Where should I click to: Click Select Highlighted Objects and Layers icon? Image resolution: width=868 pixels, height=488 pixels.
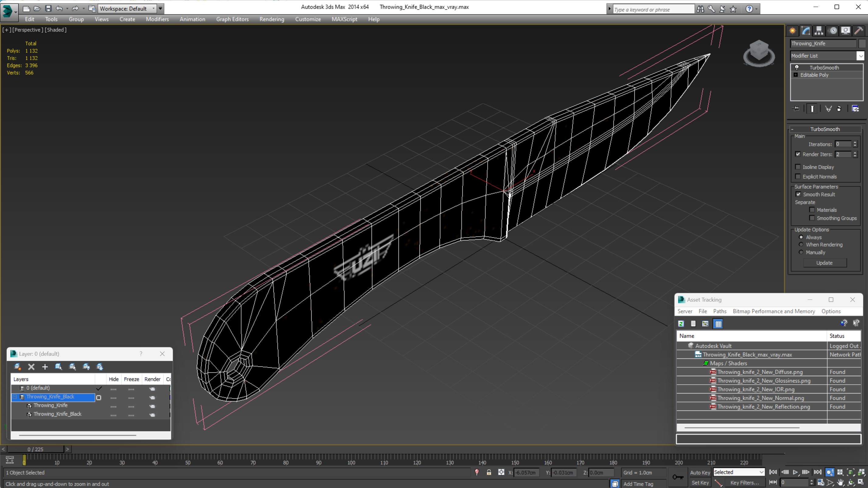59,367
